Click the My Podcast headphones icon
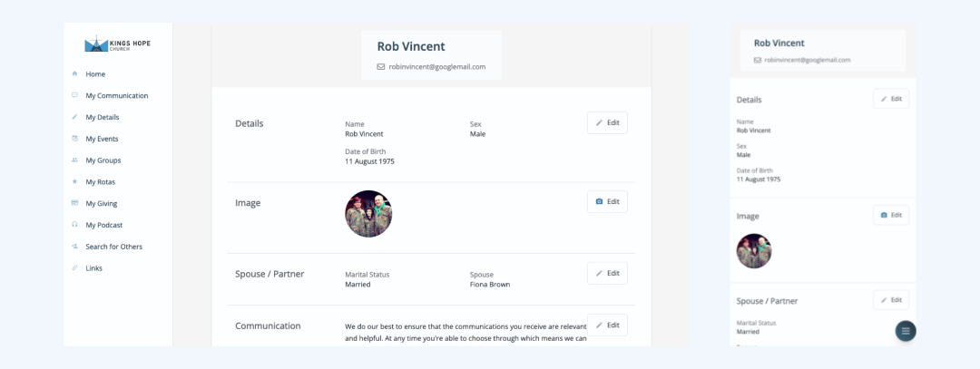Screen dimensions: 980x369 (x=75, y=225)
